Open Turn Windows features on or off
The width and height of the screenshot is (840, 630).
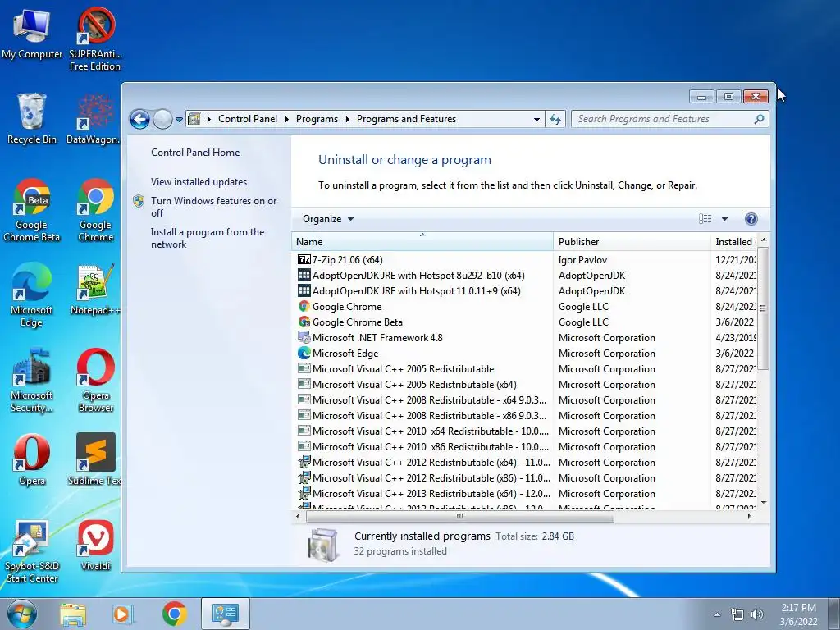click(x=214, y=207)
